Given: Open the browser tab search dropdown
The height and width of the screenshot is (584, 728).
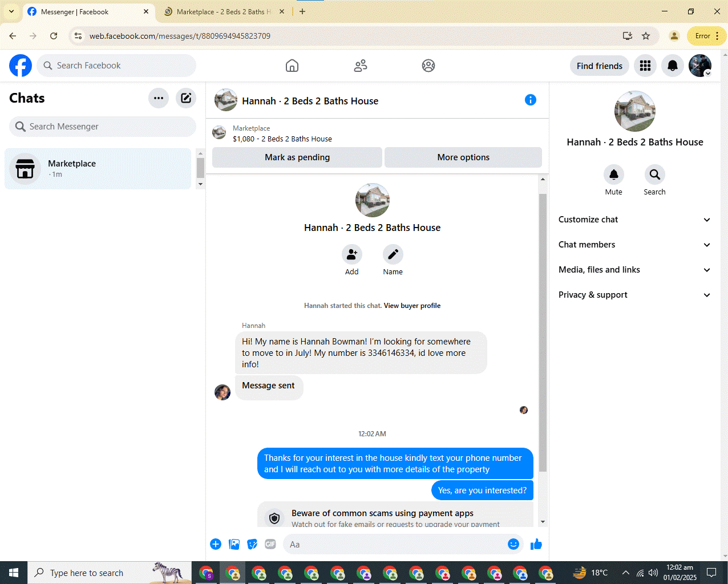Looking at the screenshot, I should pyautogui.click(x=11, y=11).
